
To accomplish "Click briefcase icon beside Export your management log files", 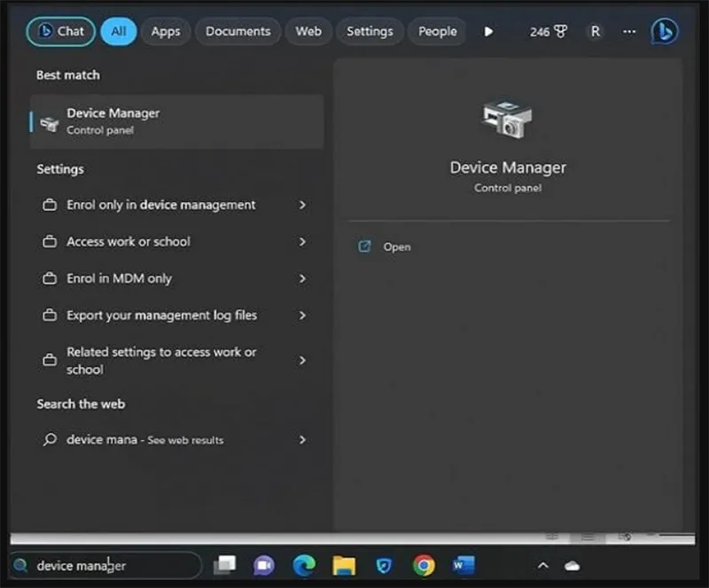I will point(50,314).
